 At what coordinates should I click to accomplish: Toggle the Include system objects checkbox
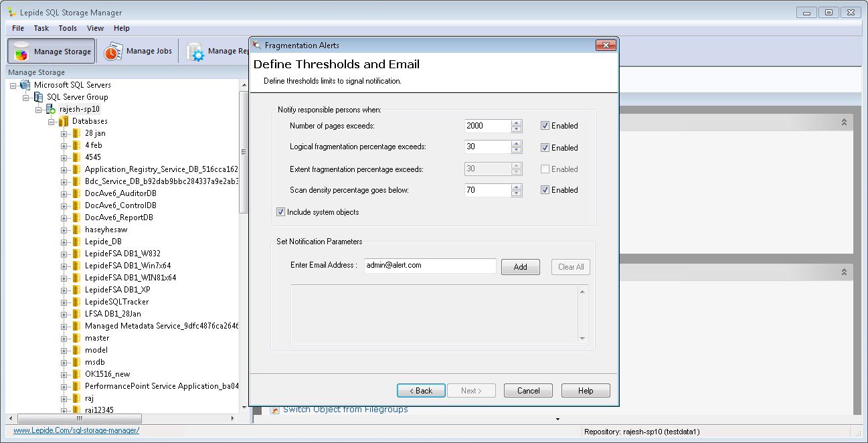(280, 212)
